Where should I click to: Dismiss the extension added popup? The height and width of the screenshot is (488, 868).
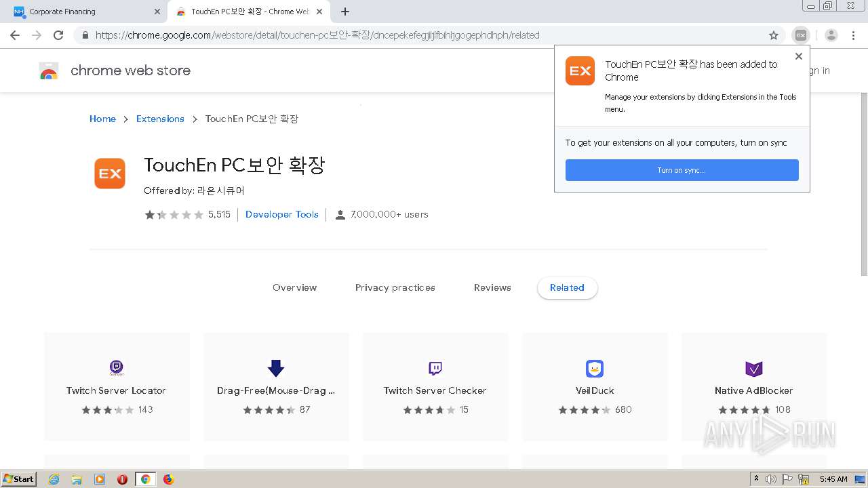click(799, 56)
